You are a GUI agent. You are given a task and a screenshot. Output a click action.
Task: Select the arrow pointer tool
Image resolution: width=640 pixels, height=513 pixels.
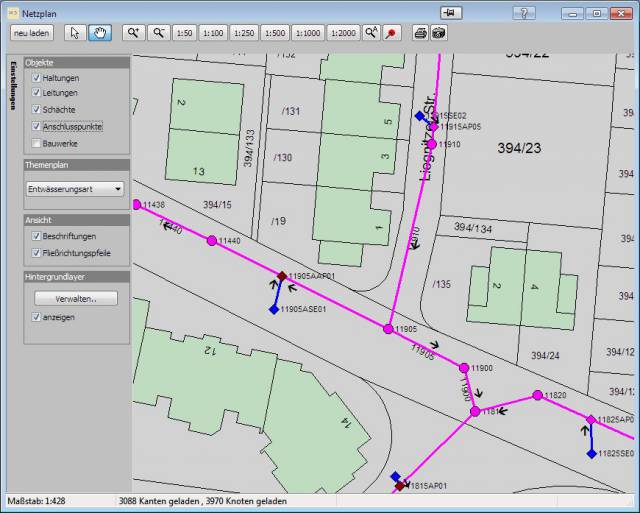[76, 33]
